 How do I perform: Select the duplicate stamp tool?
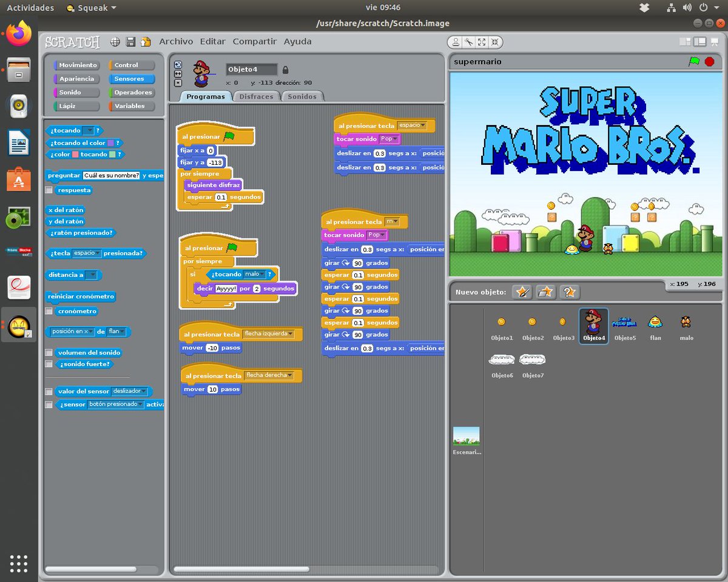click(456, 42)
